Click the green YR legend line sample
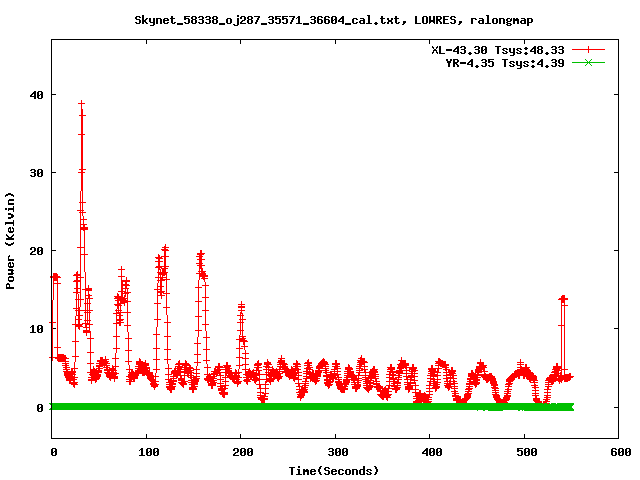The width and height of the screenshot is (640, 480). [x=588, y=62]
